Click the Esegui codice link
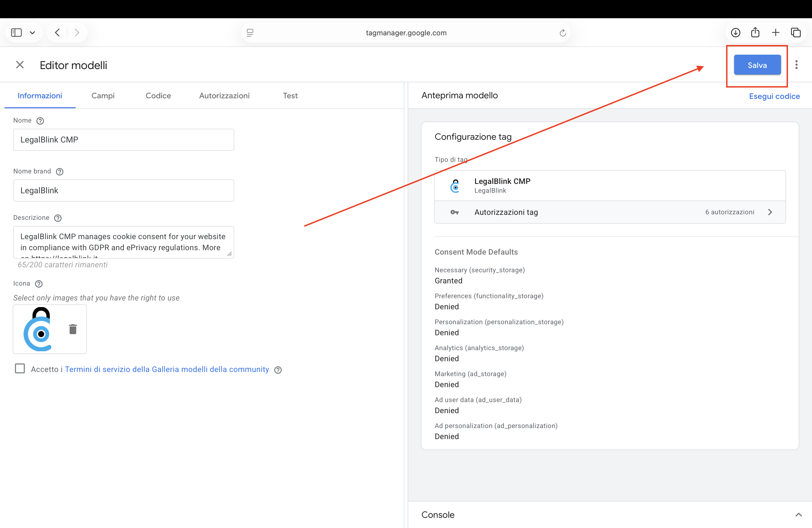Image resolution: width=812 pixels, height=528 pixels. [x=774, y=96]
